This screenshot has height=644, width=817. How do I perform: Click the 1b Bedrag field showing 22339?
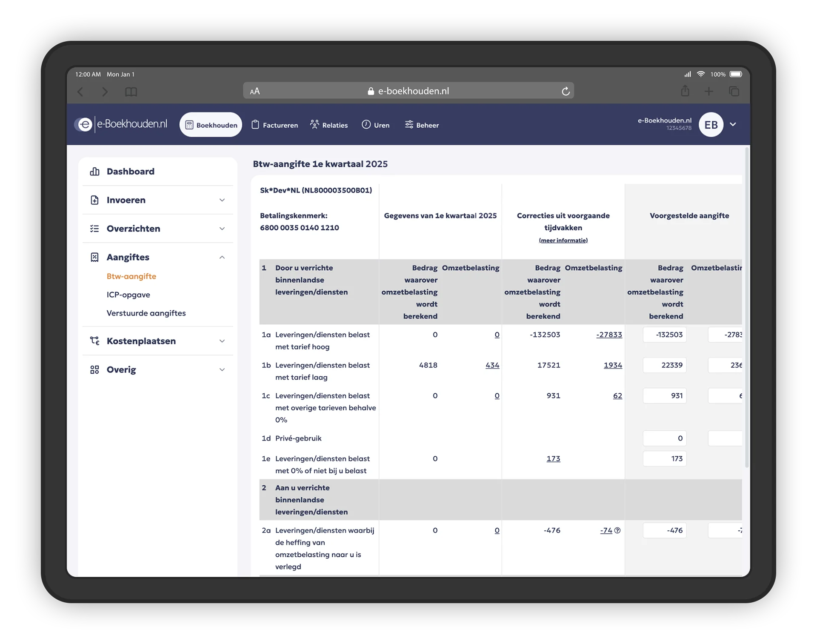(665, 365)
